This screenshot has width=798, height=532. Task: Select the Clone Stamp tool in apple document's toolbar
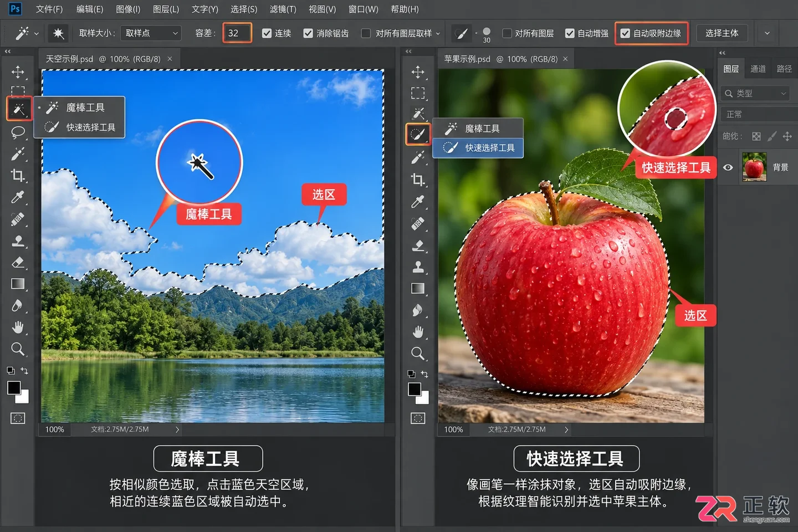(418, 267)
